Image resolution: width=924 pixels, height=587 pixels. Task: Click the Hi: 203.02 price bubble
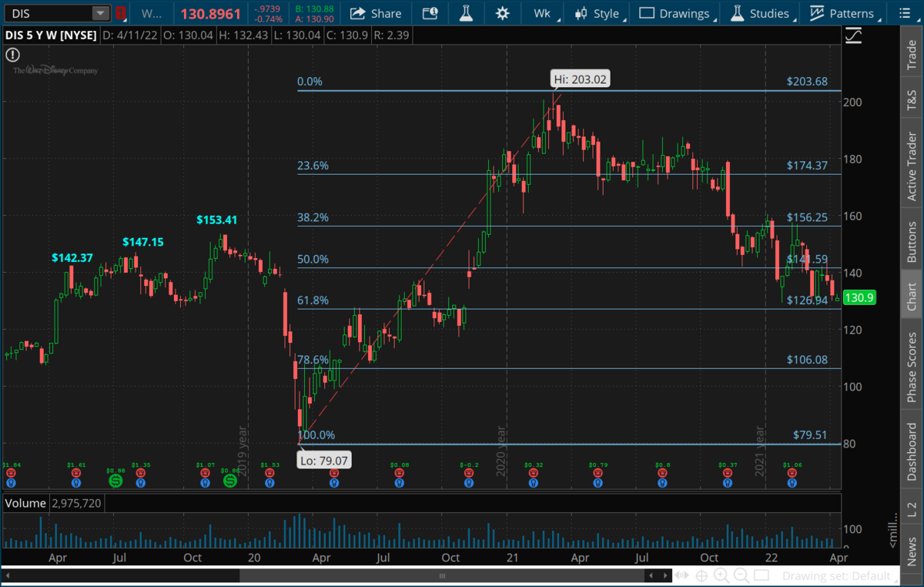[x=581, y=79]
